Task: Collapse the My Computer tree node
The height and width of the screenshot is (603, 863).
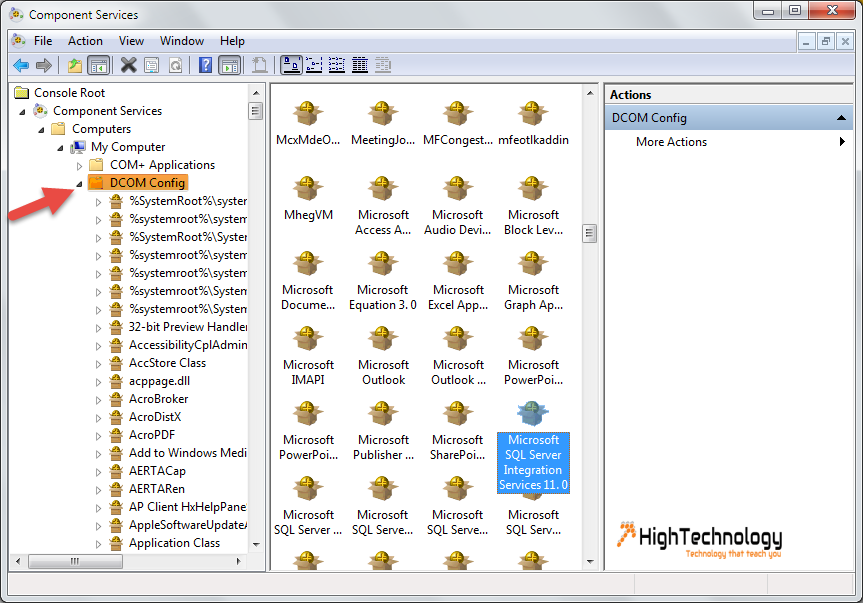Action: click(x=60, y=149)
